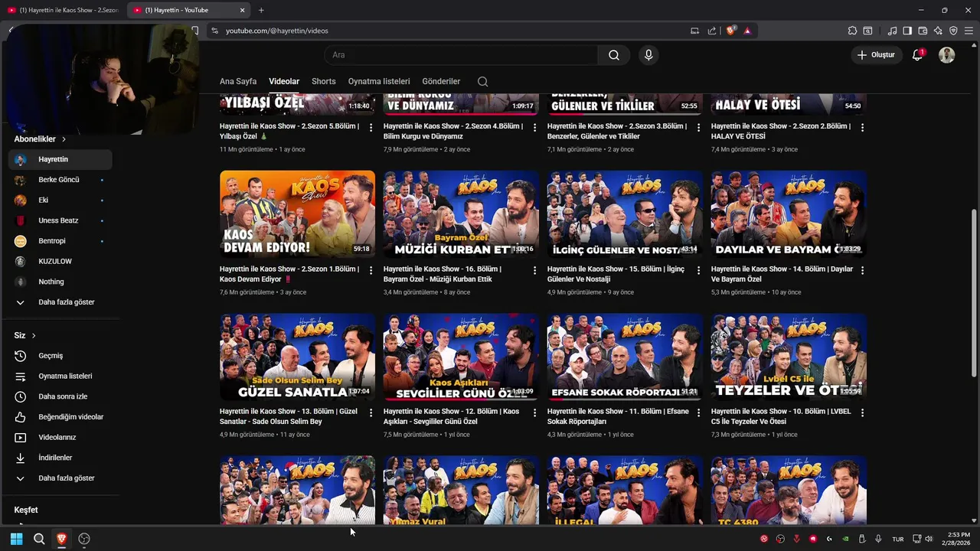Open the Brave Wallet icon

923,31
